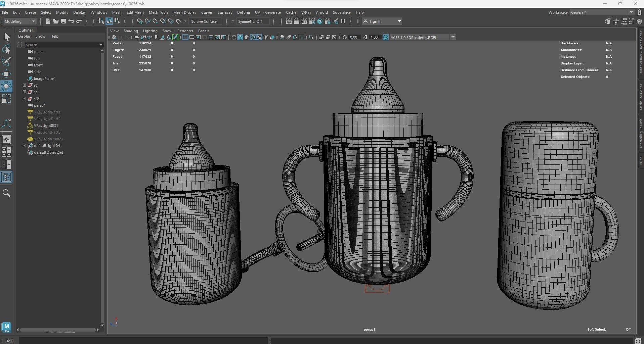Enable Snap to Curves icon
This screenshot has width=644, height=344.
(x=147, y=21)
